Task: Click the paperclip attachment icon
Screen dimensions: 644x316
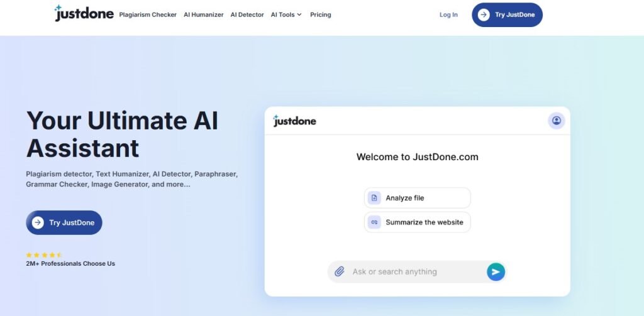Action: [x=339, y=271]
